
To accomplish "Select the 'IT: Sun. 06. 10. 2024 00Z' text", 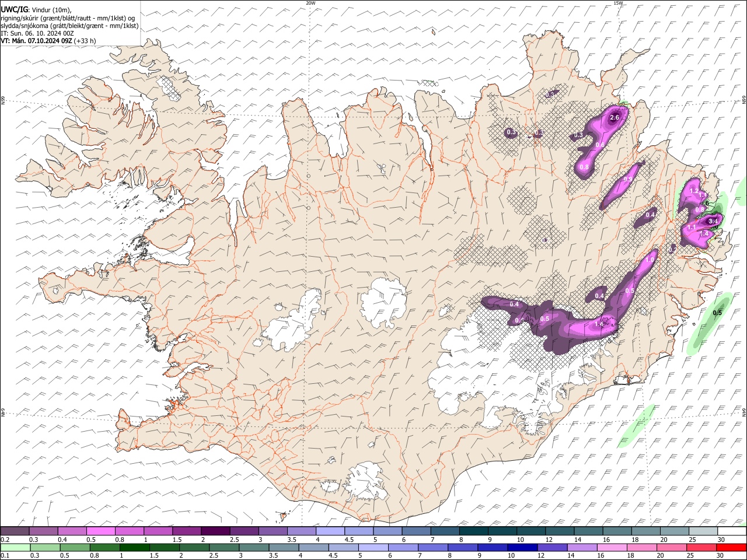I will (x=37, y=33).
